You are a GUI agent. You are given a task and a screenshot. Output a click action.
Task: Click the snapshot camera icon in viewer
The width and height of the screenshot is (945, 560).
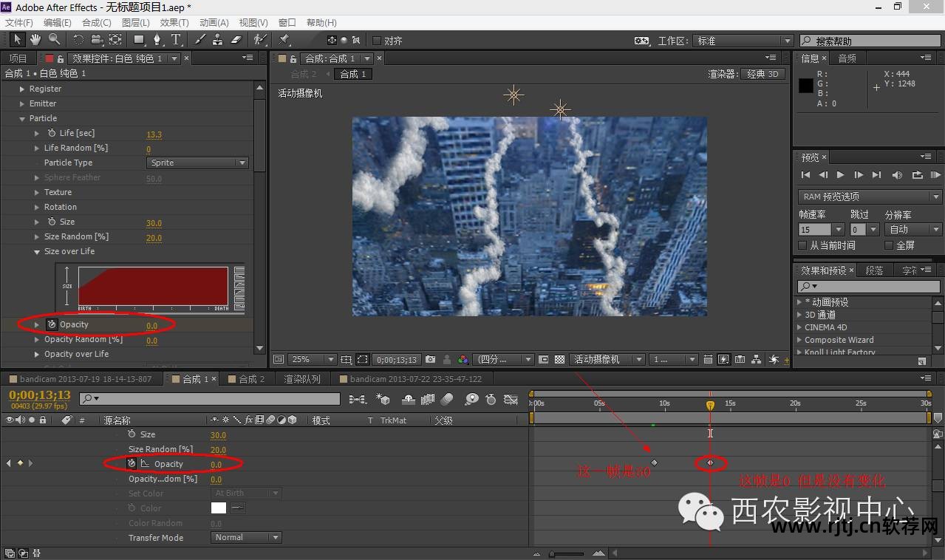tap(430, 360)
